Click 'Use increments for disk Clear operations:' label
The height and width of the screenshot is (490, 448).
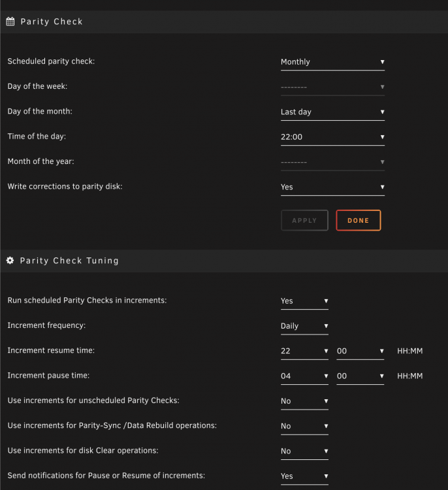(x=83, y=450)
